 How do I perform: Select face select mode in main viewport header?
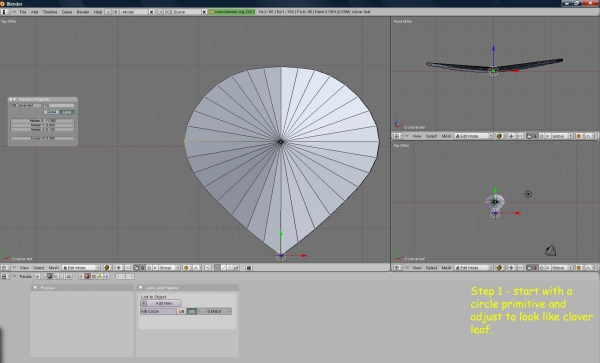point(230,268)
